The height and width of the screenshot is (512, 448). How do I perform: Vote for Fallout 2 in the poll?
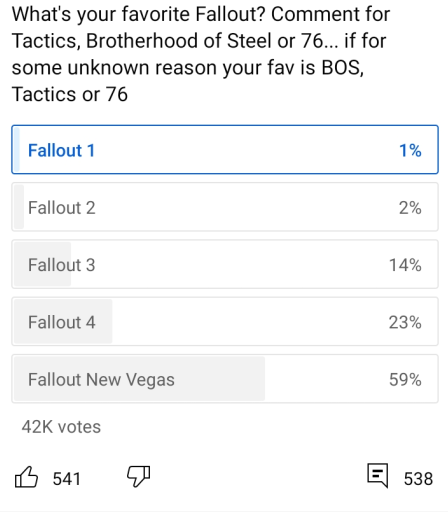tap(225, 207)
